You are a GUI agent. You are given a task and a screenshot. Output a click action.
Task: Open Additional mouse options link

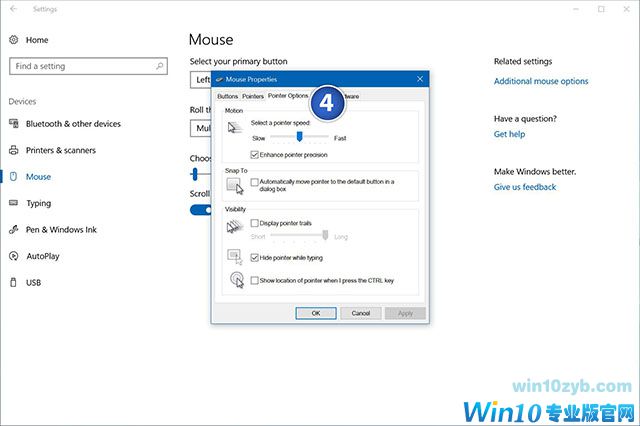coord(541,81)
